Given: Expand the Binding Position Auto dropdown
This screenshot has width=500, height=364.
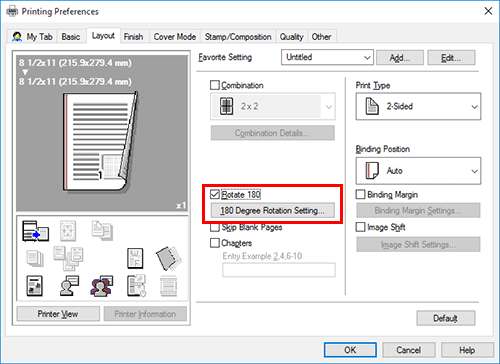Looking at the screenshot, I should click(x=418, y=171).
